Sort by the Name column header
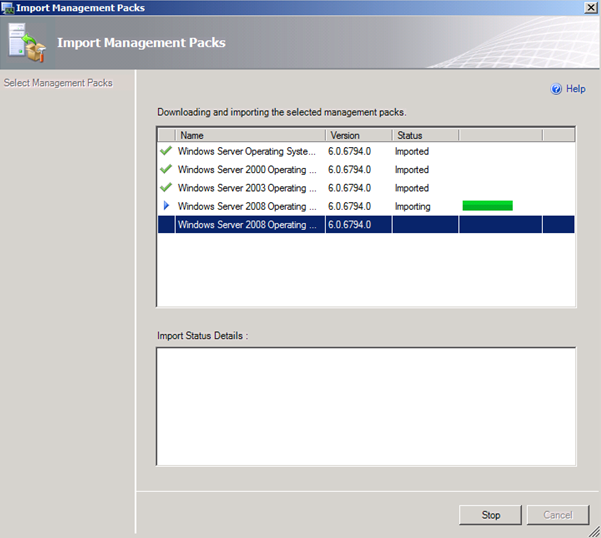The width and height of the screenshot is (601, 538). click(x=250, y=135)
